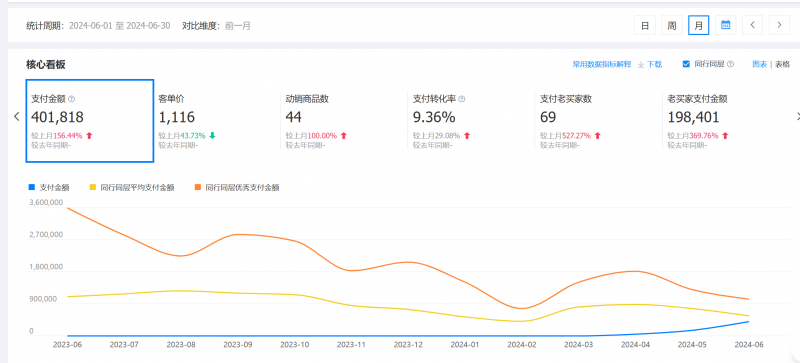Toggle 支付金额 blue legend series

click(49, 187)
